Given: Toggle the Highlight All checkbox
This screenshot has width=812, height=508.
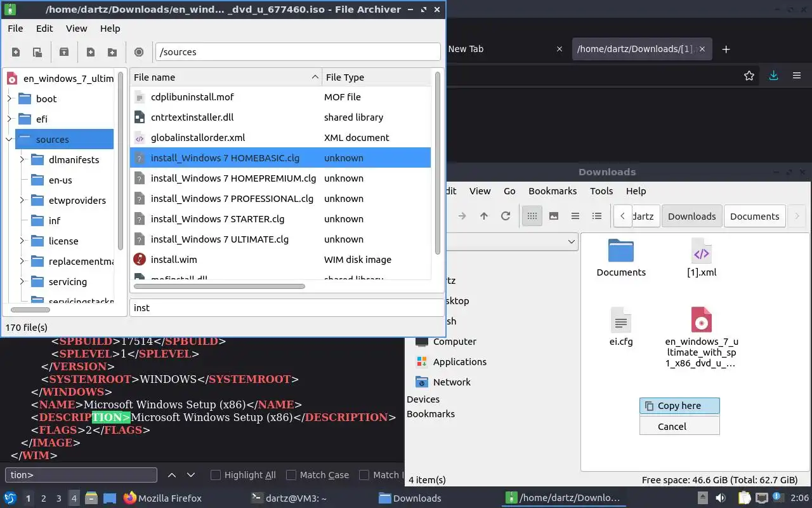Looking at the screenshot, I should click(x=216, y=475).
